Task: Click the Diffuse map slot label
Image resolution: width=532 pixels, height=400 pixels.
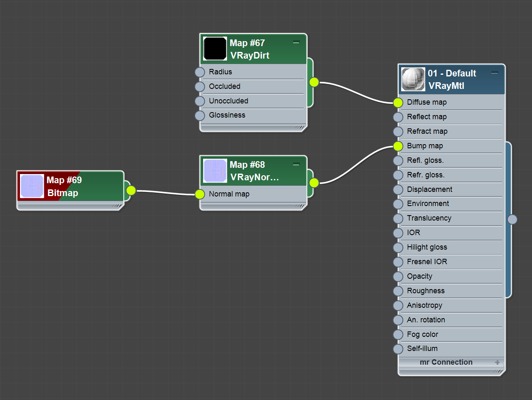Action: [x=427, y=102]
